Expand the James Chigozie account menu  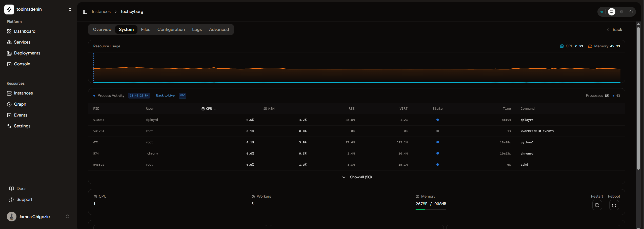68,217
